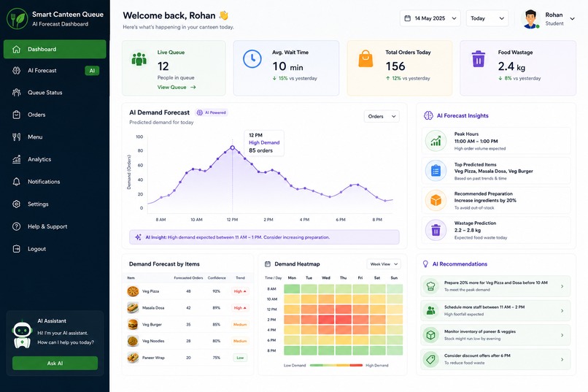This screenshot has height=392, width=588.
Task: Click the AI Insight high demand banner
Action: pos(264,237)
